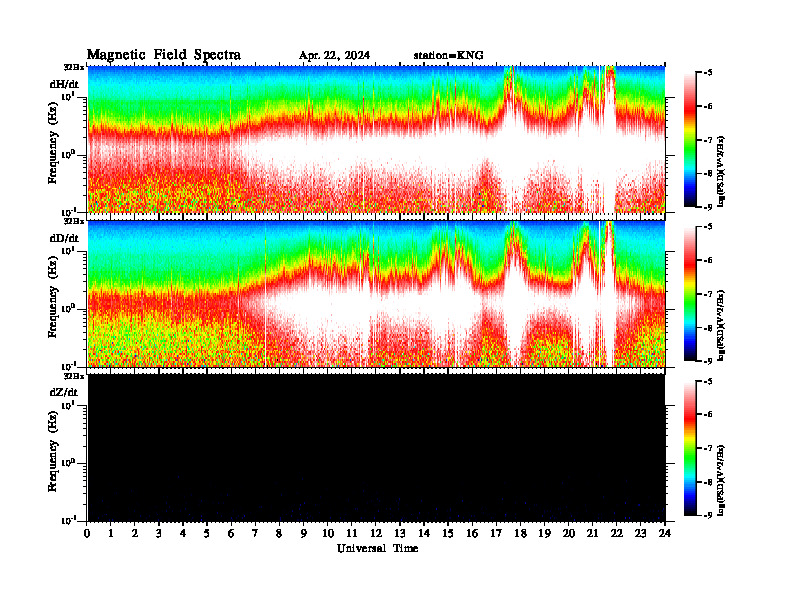Click the hour 4 tick label
Screen dimensions: 792x612
183,534
